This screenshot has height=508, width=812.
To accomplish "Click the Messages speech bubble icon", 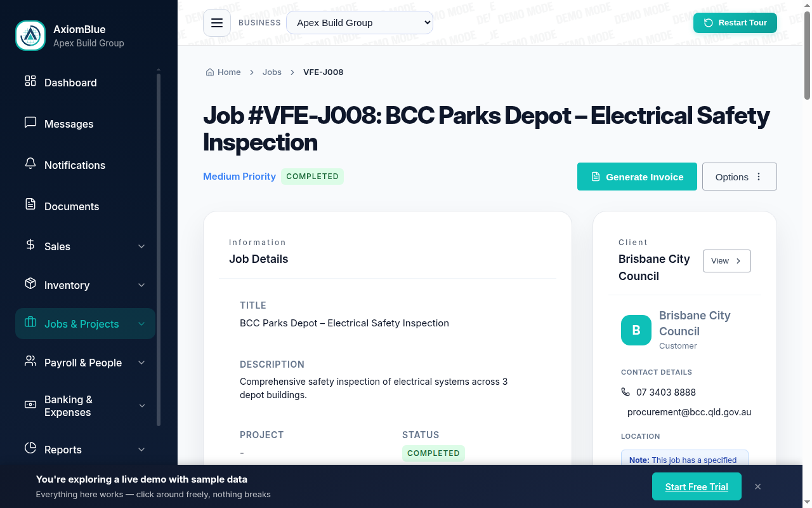I will click(x=30, y=122).
